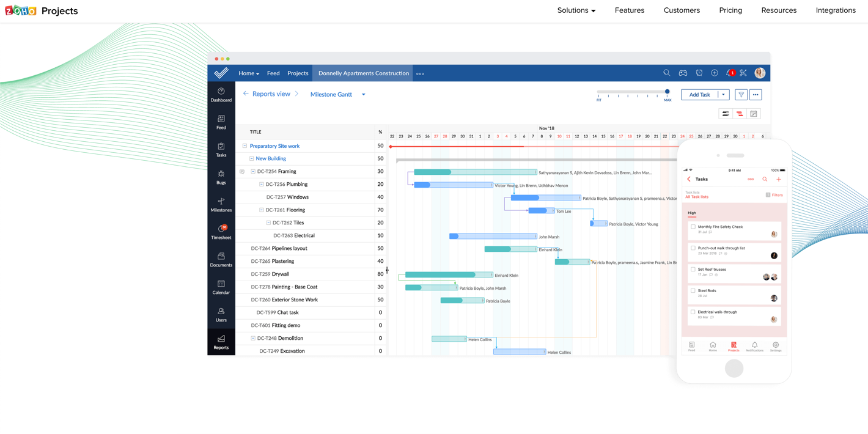Open the Solutions menu
This screenshot has width=868, height=434.
576,10
